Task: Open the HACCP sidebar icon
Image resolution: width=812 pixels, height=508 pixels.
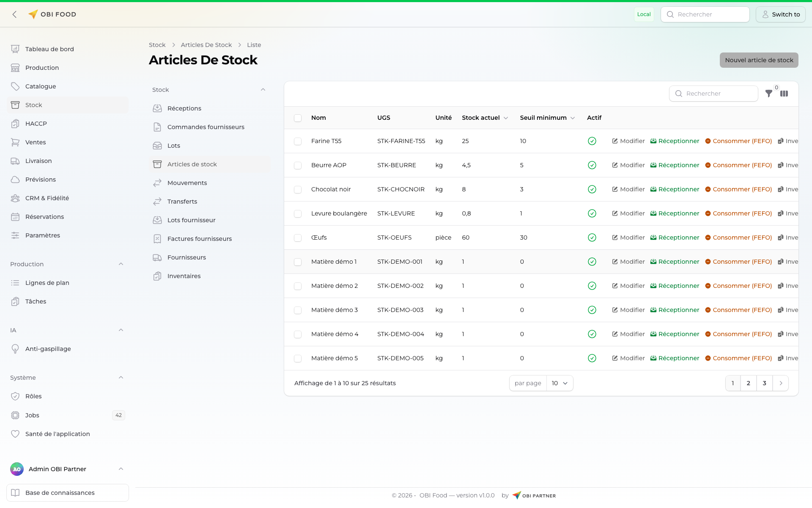Action: (x=15, y=124)
